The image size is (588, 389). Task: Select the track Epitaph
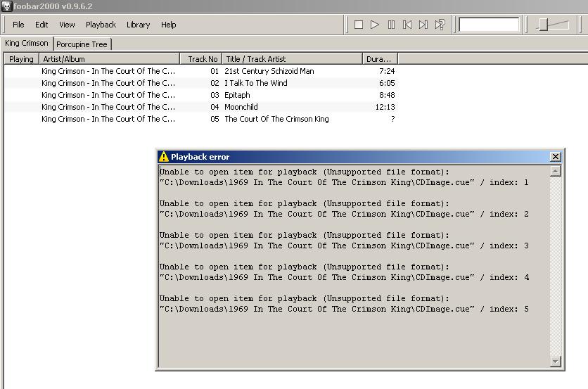click(x=237, y=95)
